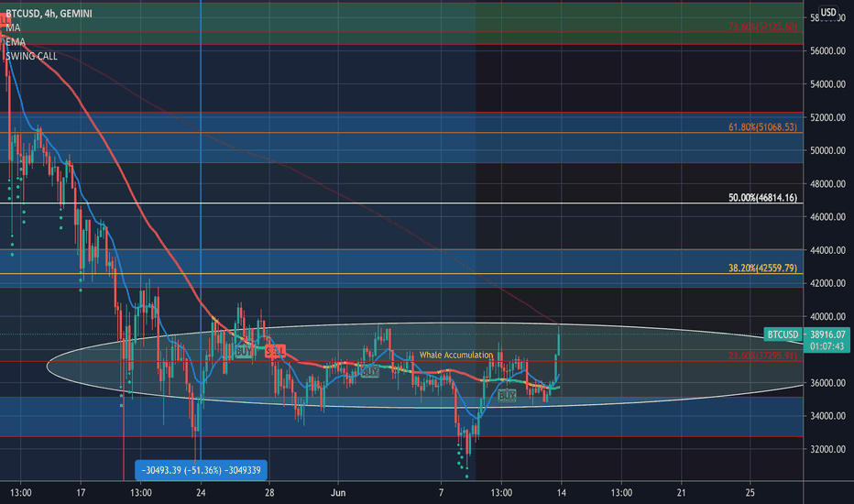Click the 7 date label on time axis
The width and height of the screenshot is (854, 504).
pos(441,493)
